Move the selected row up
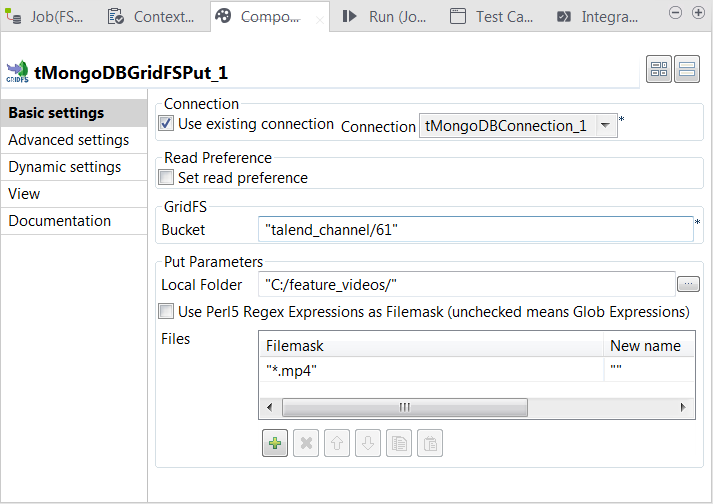Image resolution: width=713 pixels, height=504 pixels. (338, 444)
